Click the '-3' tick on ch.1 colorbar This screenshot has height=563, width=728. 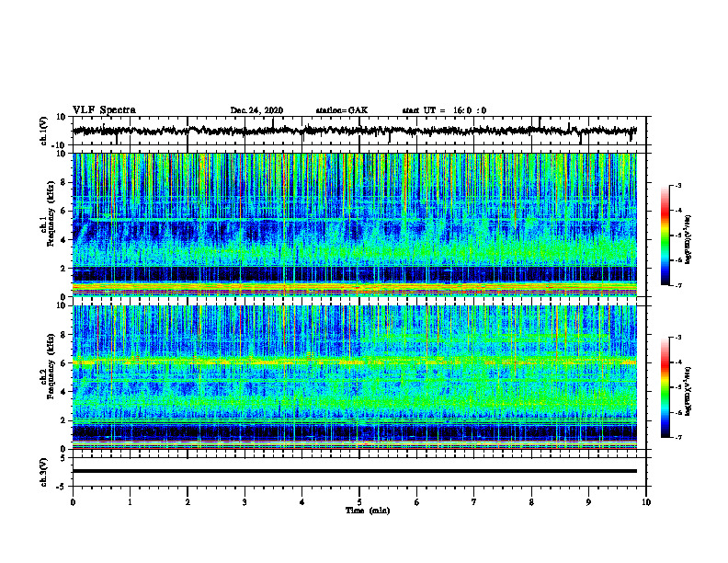point(677,186)
